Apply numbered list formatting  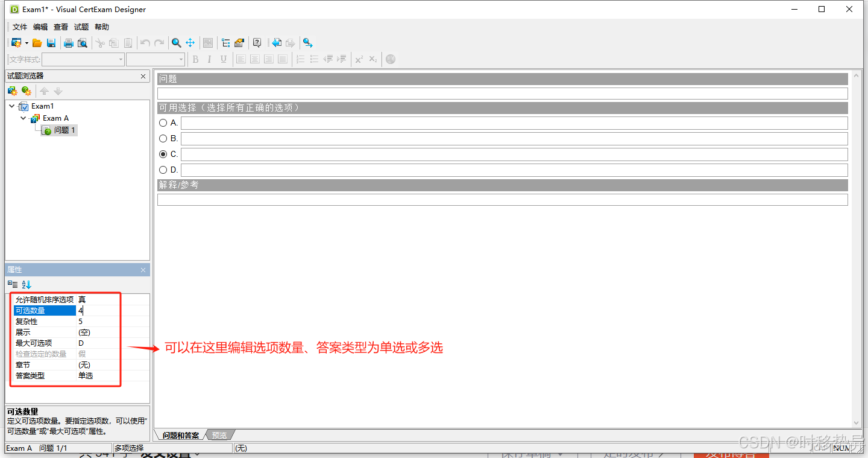click(x=300, y=59)
